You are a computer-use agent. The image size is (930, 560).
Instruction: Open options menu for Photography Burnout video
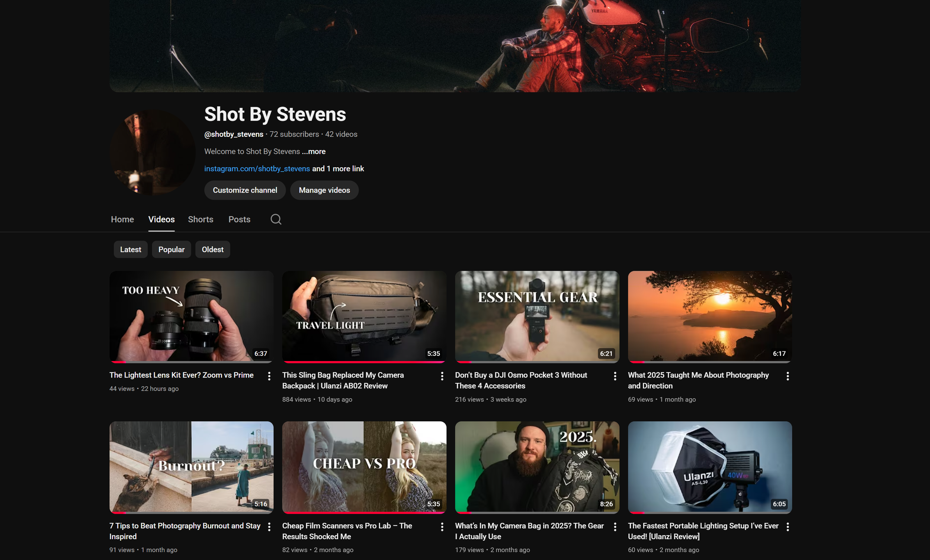coord(269,527)
